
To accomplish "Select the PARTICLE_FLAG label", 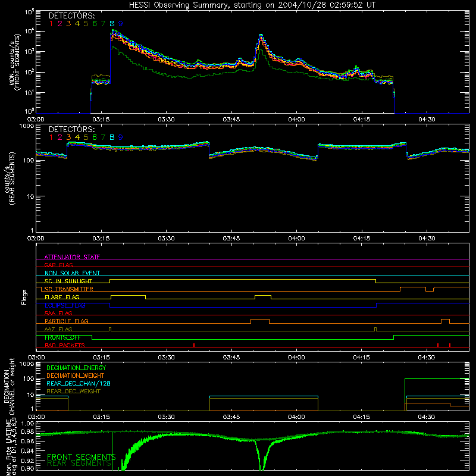I will [67, 321].
